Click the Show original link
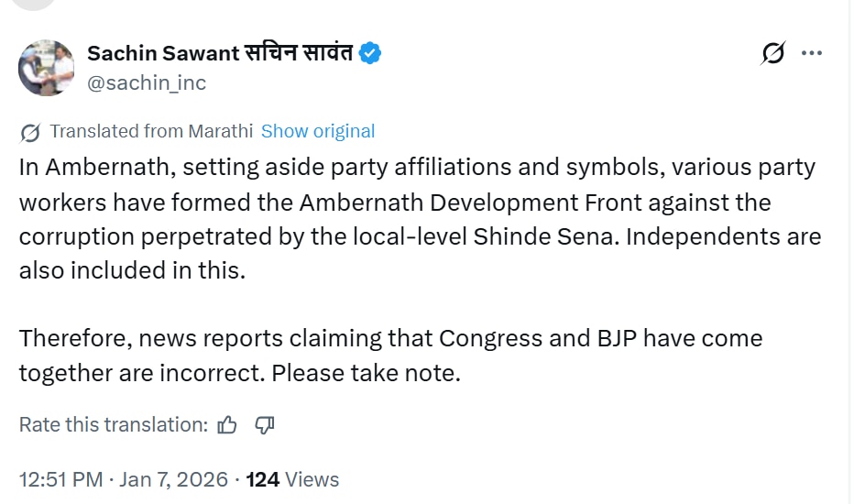 (318, 131)
